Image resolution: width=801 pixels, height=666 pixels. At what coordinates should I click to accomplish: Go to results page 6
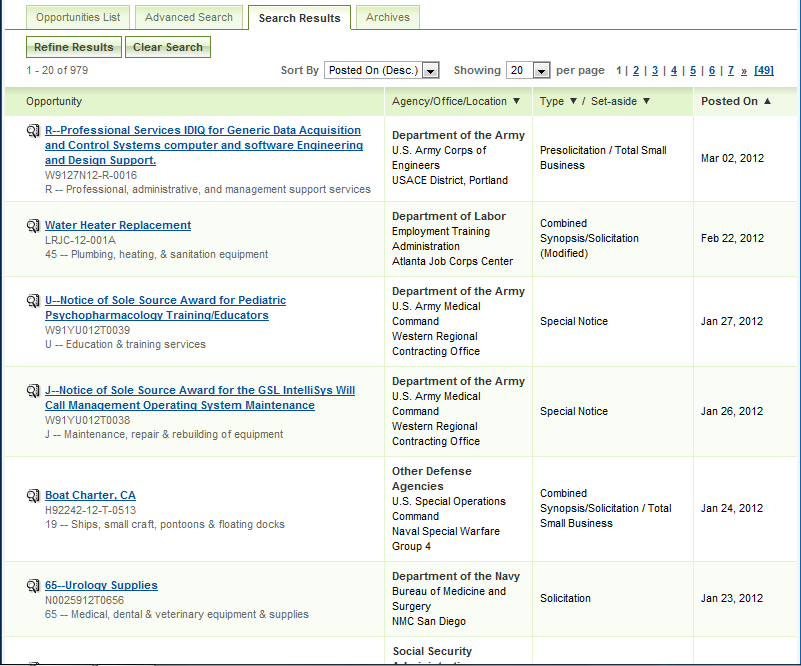click(x=712, y=70)
